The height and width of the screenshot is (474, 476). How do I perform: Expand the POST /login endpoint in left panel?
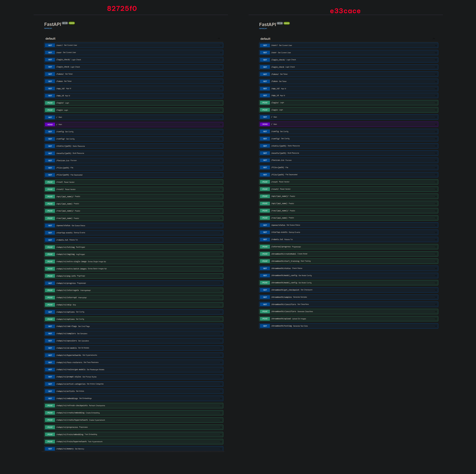221,110
